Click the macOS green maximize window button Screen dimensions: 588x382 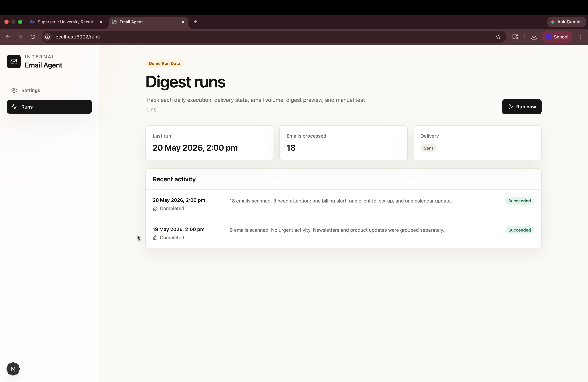(x=20, y=22)
